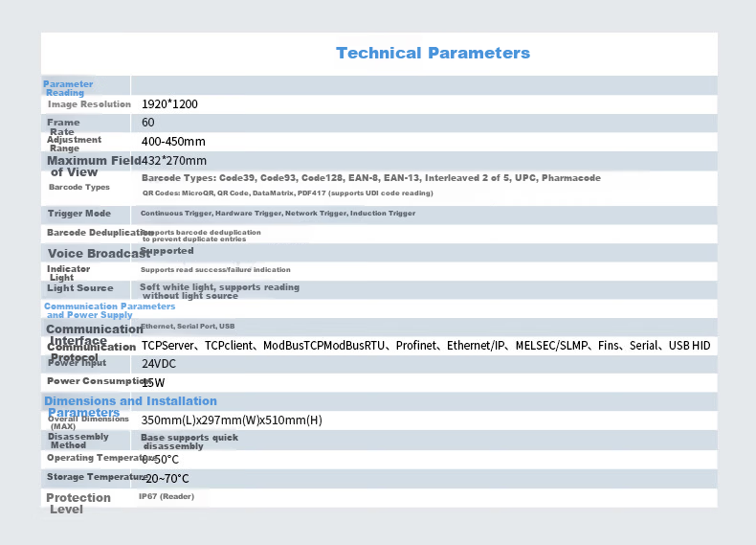Select the power consumption value '15W'
Image resolution: width=756 pixels, height=545 pixels.
[153, 383]
